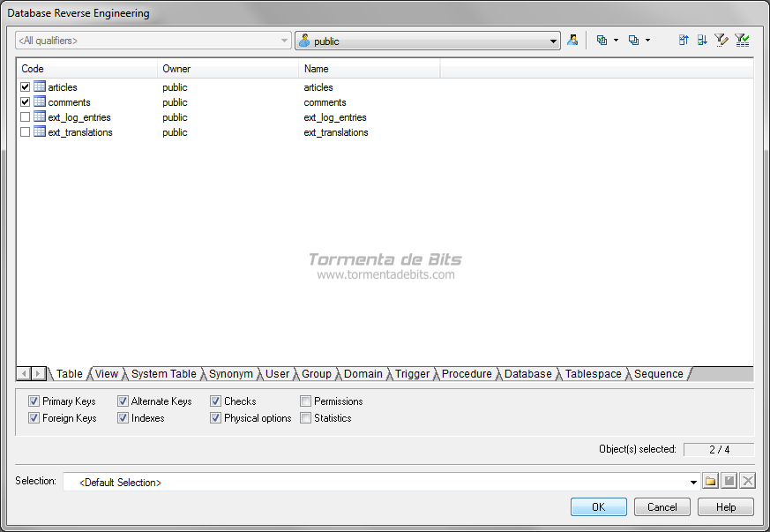The width and height of the screenshot is (770, 532).
Task: Open the Customize Columns and Filter icon
Action: pos(721,41)
